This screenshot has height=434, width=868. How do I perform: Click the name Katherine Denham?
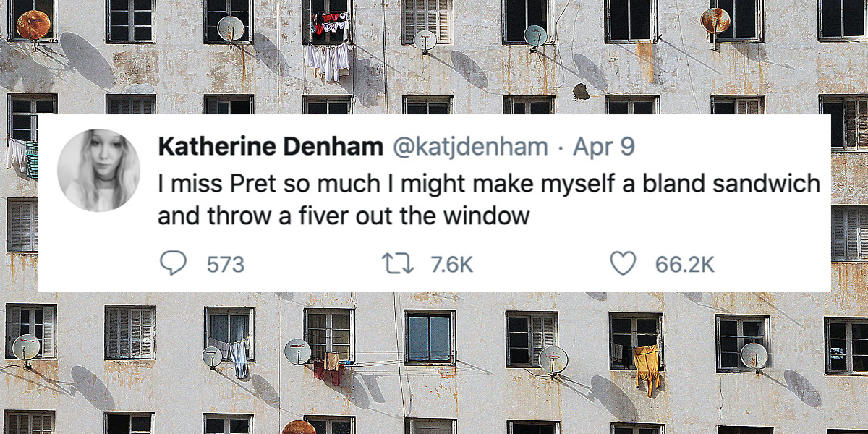coord(270,147)
